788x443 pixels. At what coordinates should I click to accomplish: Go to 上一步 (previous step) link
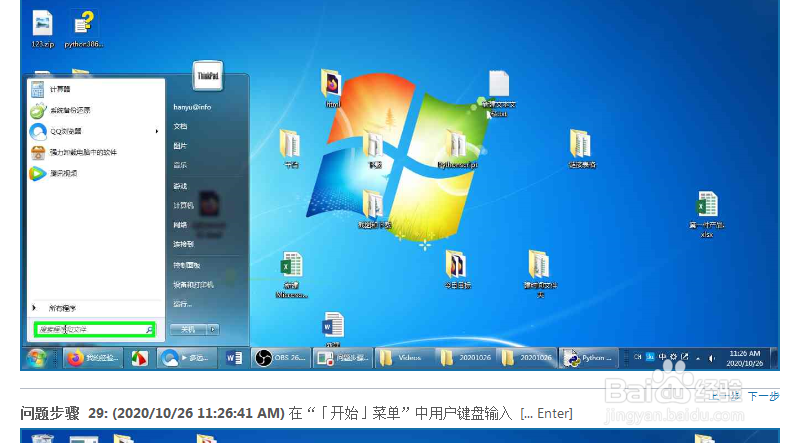pos(726,396)
